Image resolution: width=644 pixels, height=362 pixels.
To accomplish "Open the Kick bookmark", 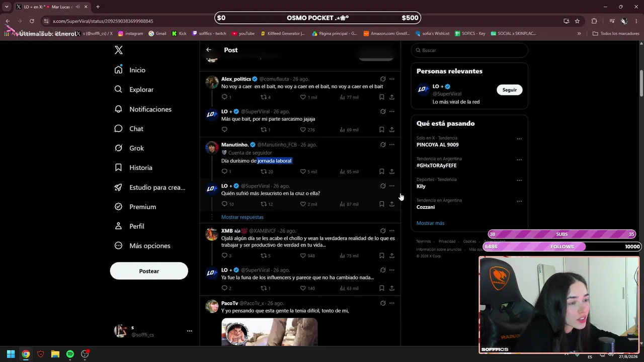I will pos(179,34).
